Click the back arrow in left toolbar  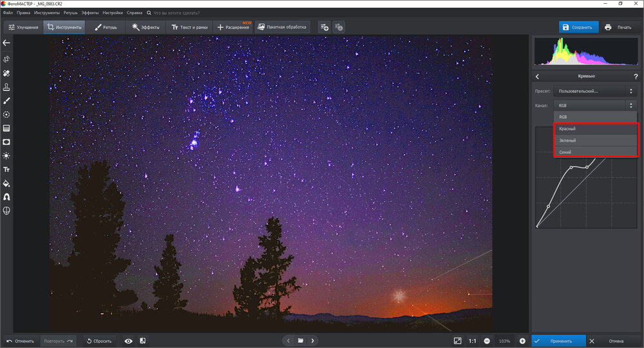(6, 43)
